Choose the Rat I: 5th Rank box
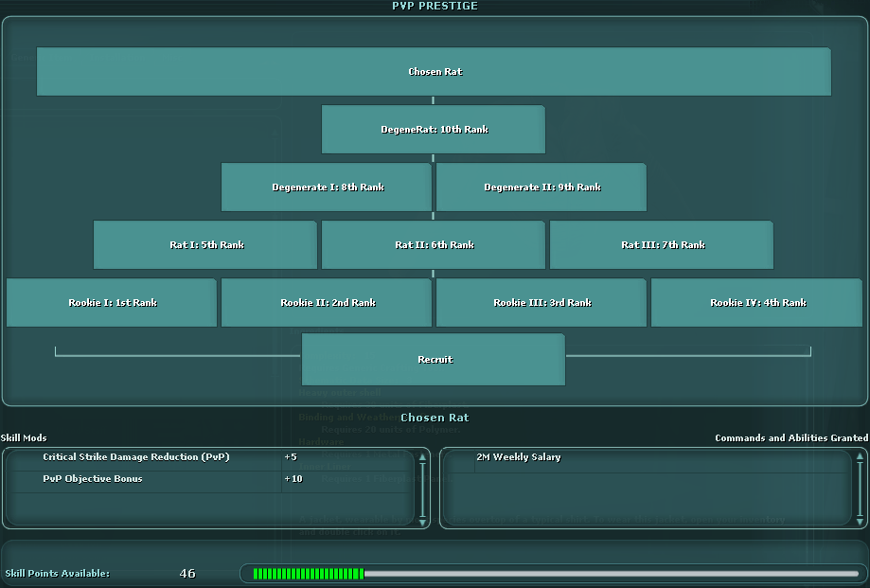The image size is (870, 588). coord(205,245)
